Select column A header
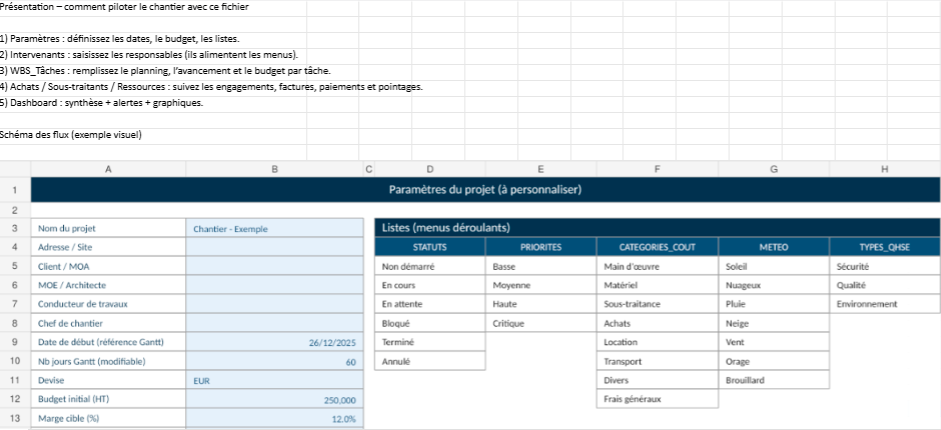Screen dimensions: 941x430 [108, 170]
